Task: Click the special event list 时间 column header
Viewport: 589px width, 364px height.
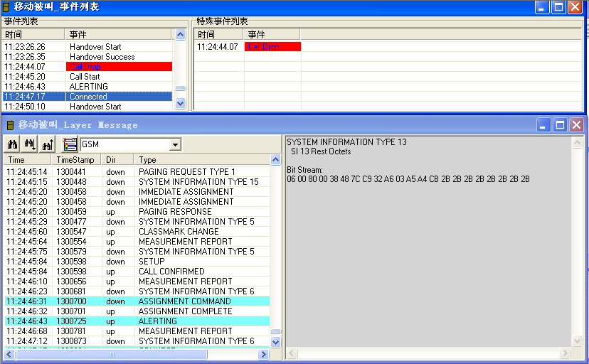Action: 218,35
